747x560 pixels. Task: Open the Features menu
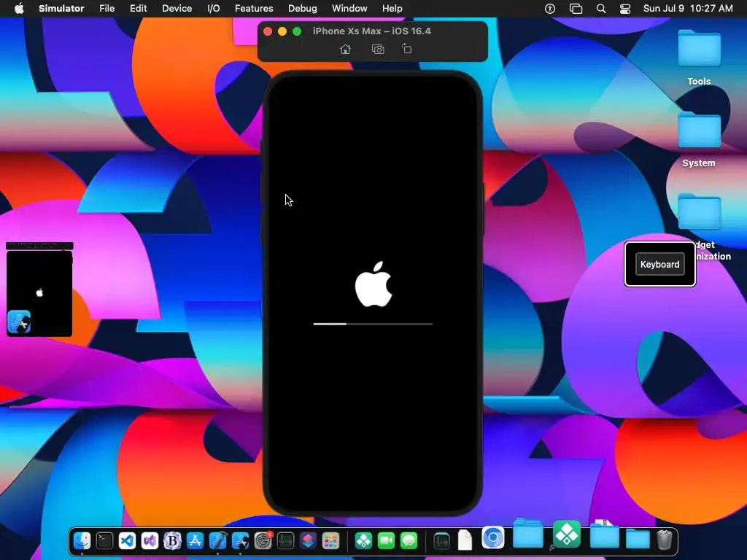click(x=254, y=9)
